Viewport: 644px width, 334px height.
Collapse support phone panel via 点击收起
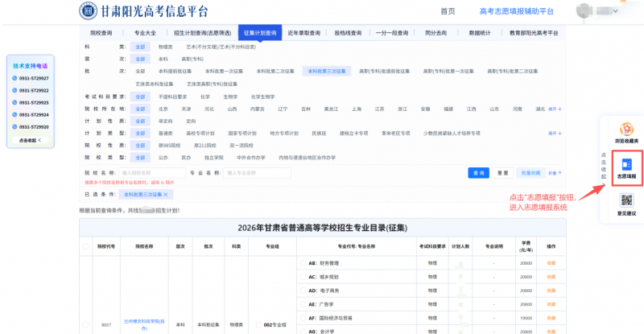pyautogui.click(x=30, y=140)
